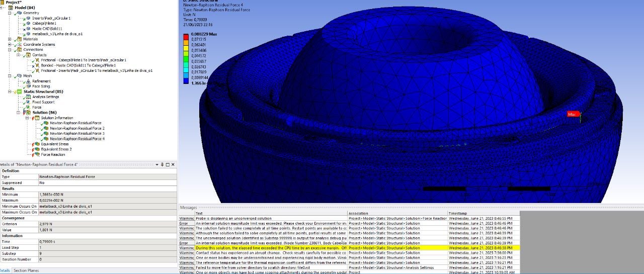
Task: Collapse the Solution (B6) node
Action: tap(19, 113)
